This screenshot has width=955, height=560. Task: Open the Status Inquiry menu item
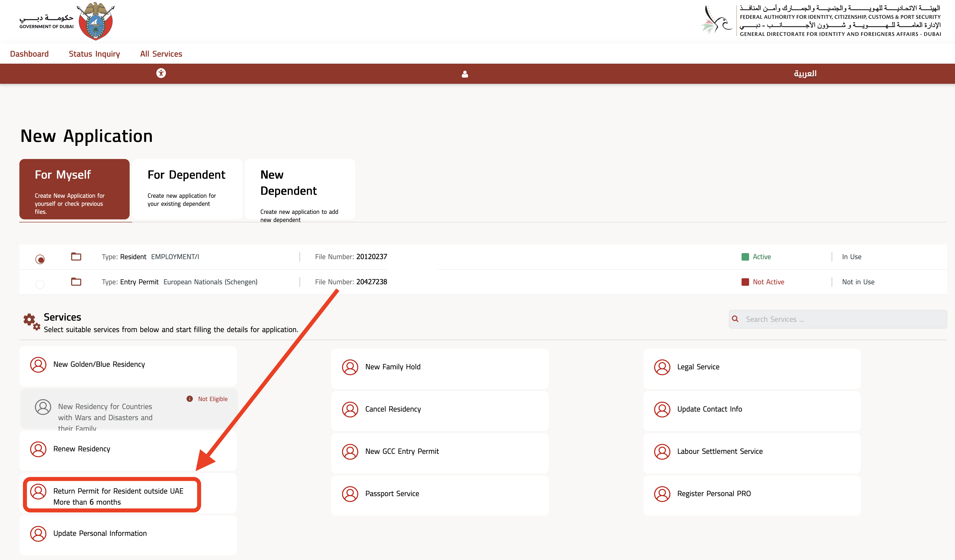click(x=94, y=54)
